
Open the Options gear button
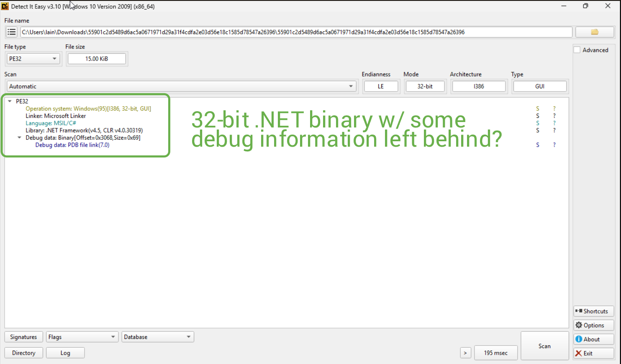(593, 325)
